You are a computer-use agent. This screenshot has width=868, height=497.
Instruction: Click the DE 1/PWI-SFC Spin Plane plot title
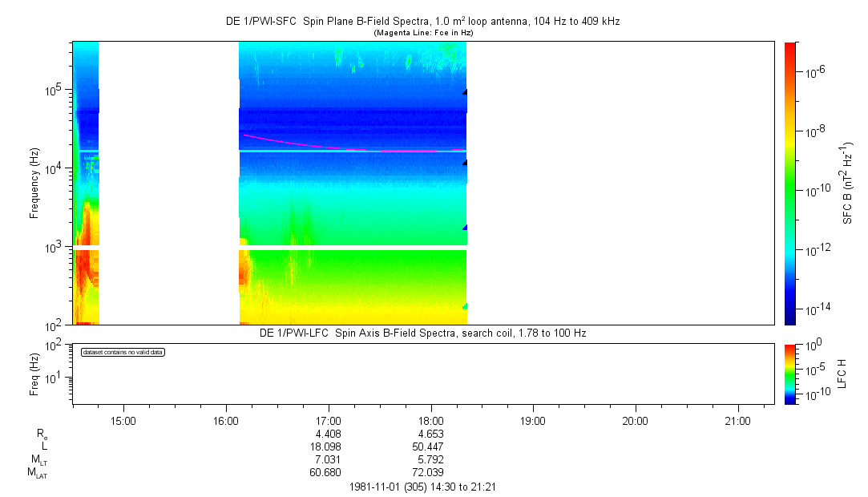pyautogui.click(x=422, y=22)
